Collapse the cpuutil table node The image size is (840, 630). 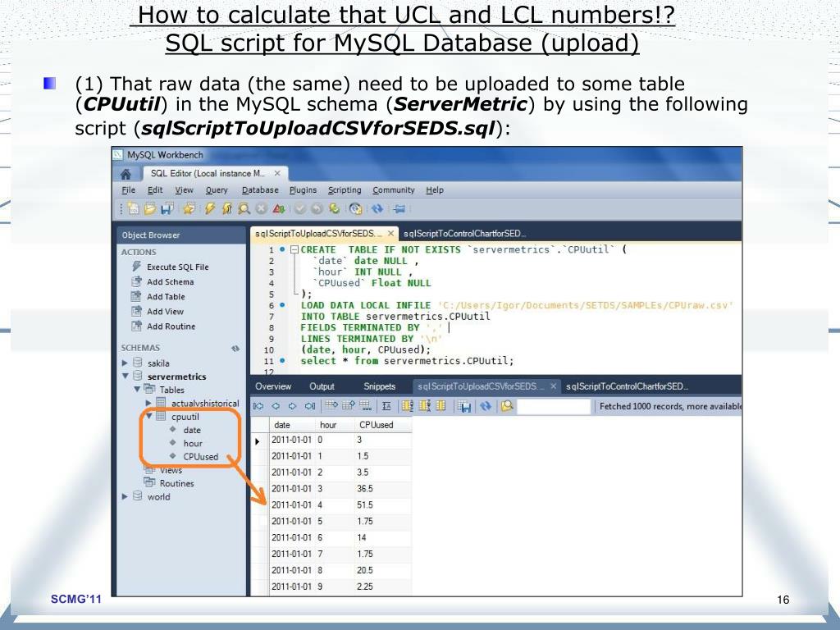149,416
